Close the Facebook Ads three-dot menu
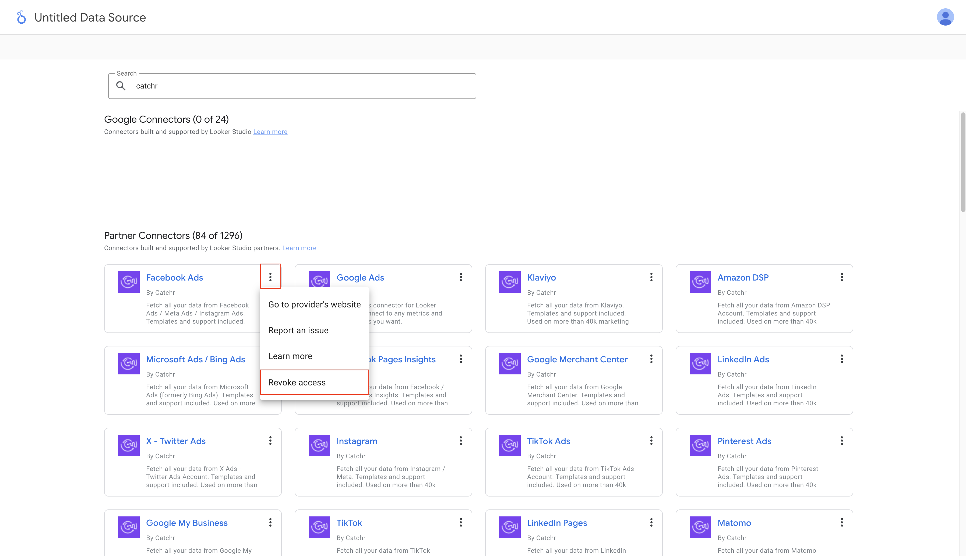This screenshot has width=966, height=560. (x=270, y=277)
